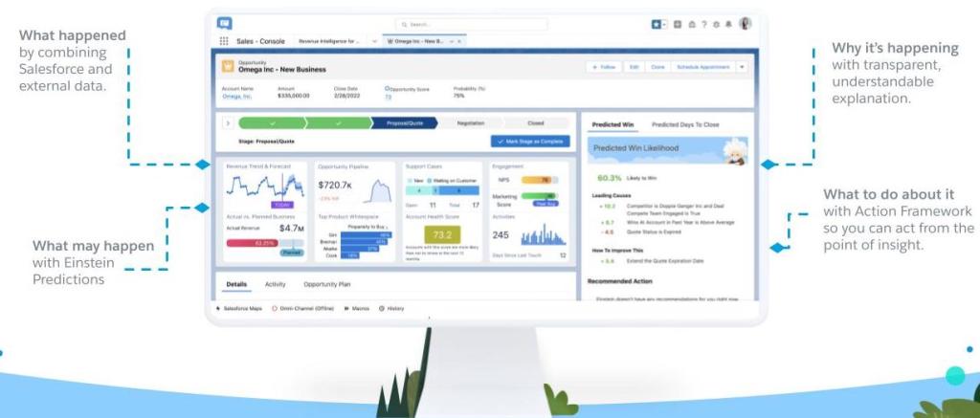
Task: Open the Help question mark icon
Action: point(704,24)
